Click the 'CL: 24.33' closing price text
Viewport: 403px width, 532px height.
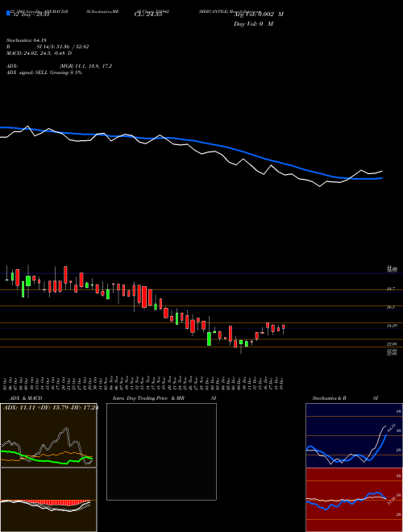pos(147,15)
